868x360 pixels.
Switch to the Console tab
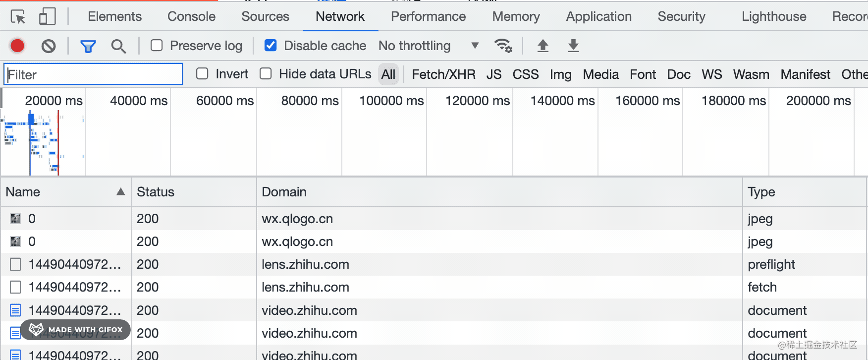(x=191, y=16)
